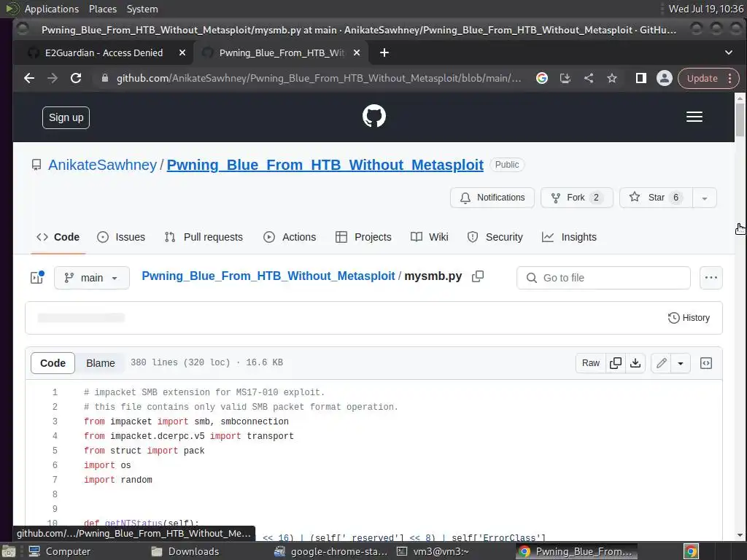This screenshot has height=560, width=747.
Task: Open the GitHub logo homepage
Action: tap(374, 116)
